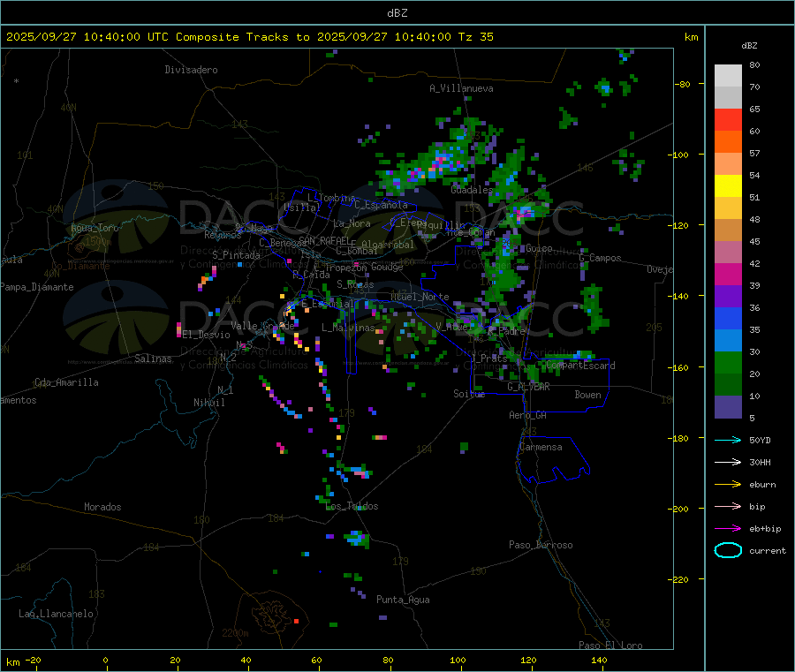This screenshot has height=672, width=795.
Task: Click the magenta eb+bip arrow in legend
Action: tap(728, 529)
